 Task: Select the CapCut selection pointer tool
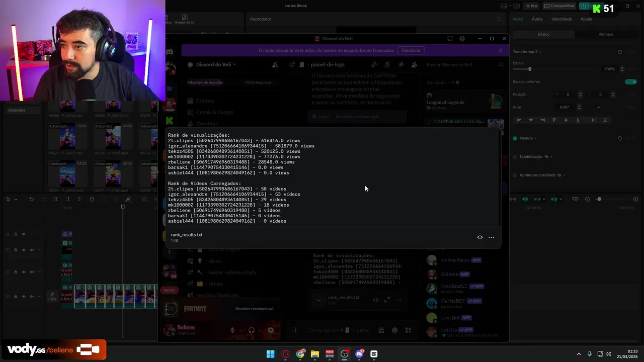tap(8, 199)
